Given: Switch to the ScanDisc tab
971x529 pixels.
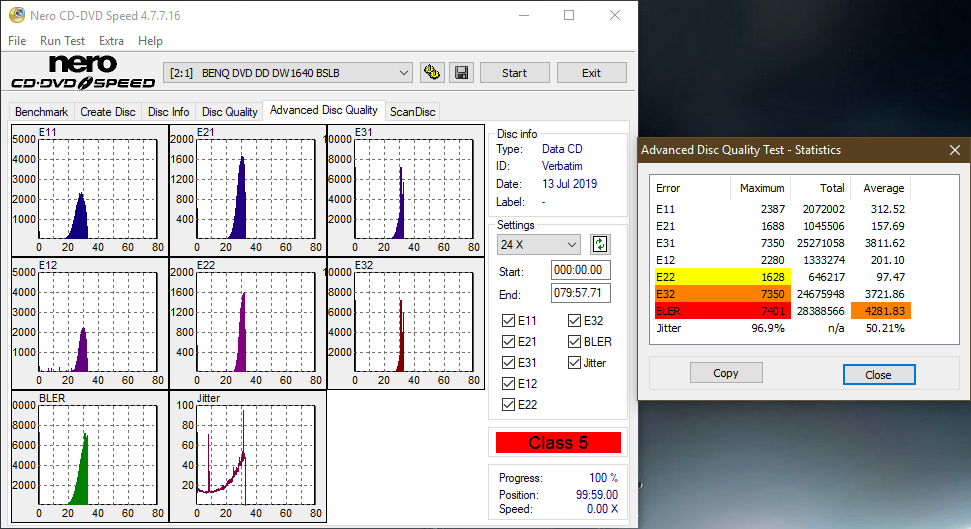Looking at the screenshot, I should coord(412,111).
